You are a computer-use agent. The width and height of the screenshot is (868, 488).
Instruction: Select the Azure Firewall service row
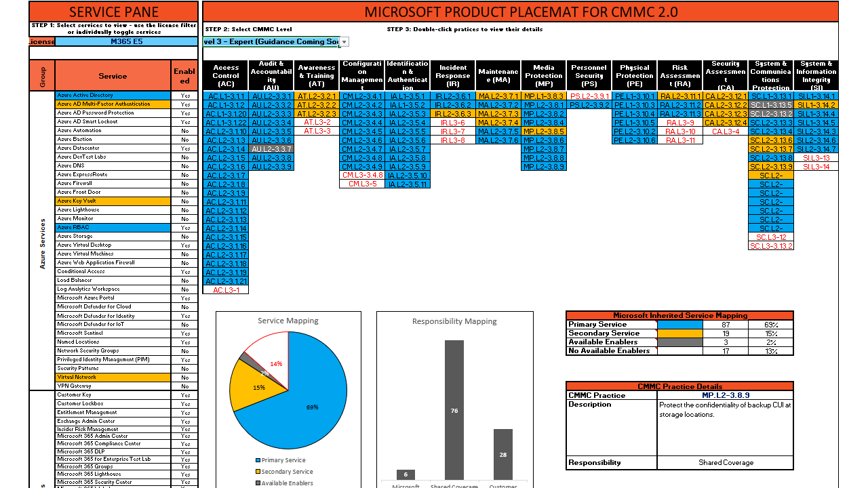113,184
